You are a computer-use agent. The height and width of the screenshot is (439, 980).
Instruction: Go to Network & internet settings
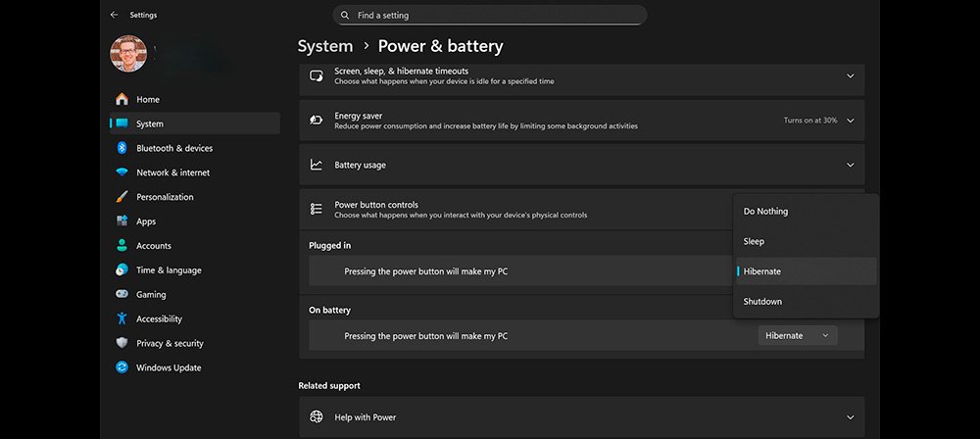[194, 172]
